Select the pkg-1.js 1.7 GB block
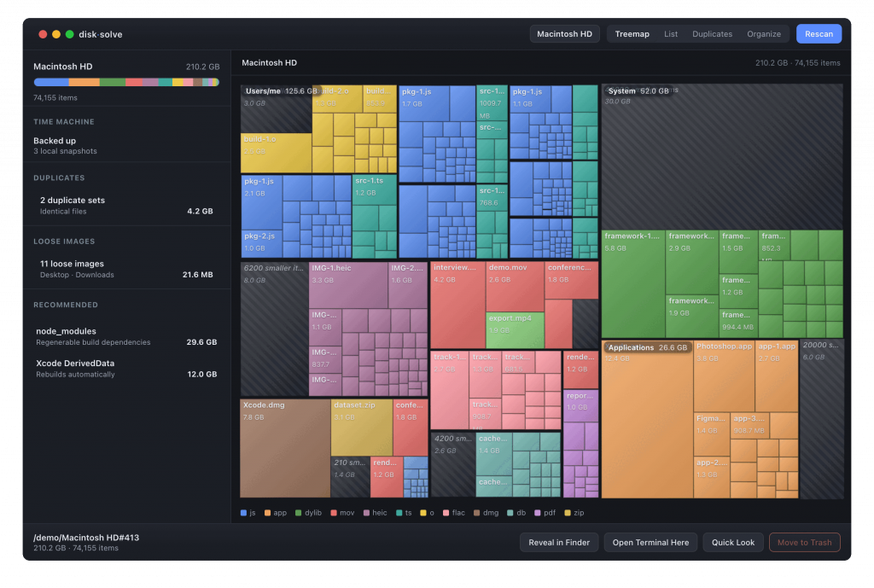Viewport: 874px width, 588px height. coord(424,103)
